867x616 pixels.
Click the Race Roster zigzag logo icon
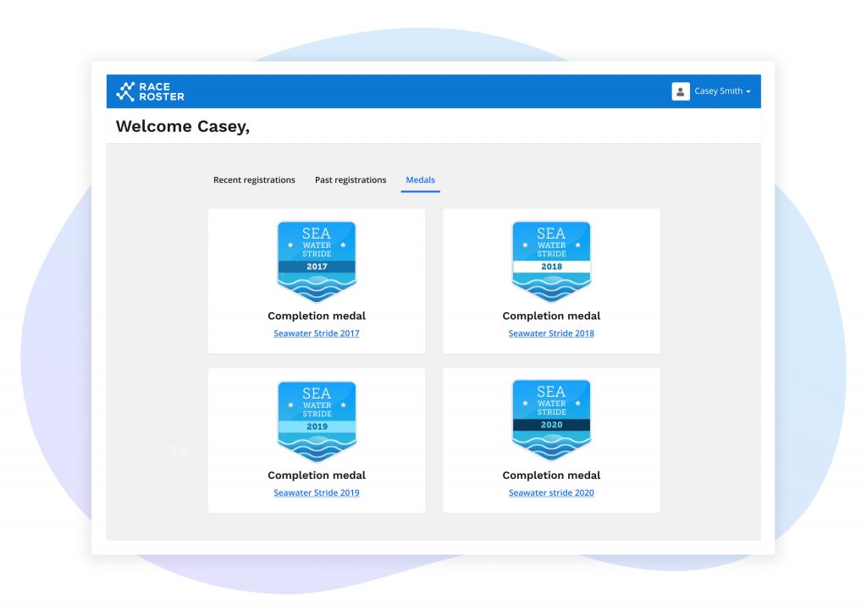coord(125,91)
